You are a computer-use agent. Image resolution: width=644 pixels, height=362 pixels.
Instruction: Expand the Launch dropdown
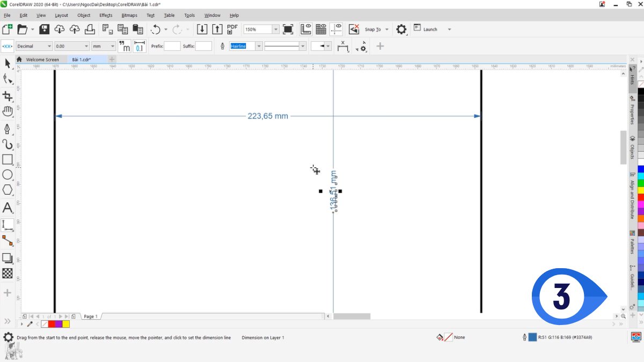click(x=449, y=29)
